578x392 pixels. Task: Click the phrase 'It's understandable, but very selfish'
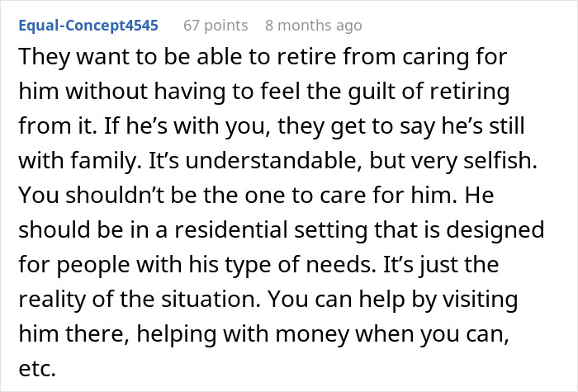pyautogui.click(x=343, y=161)
